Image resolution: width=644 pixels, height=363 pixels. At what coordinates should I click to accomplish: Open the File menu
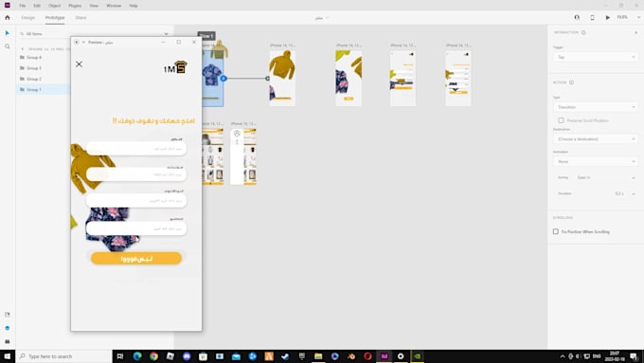coord(22,6)
